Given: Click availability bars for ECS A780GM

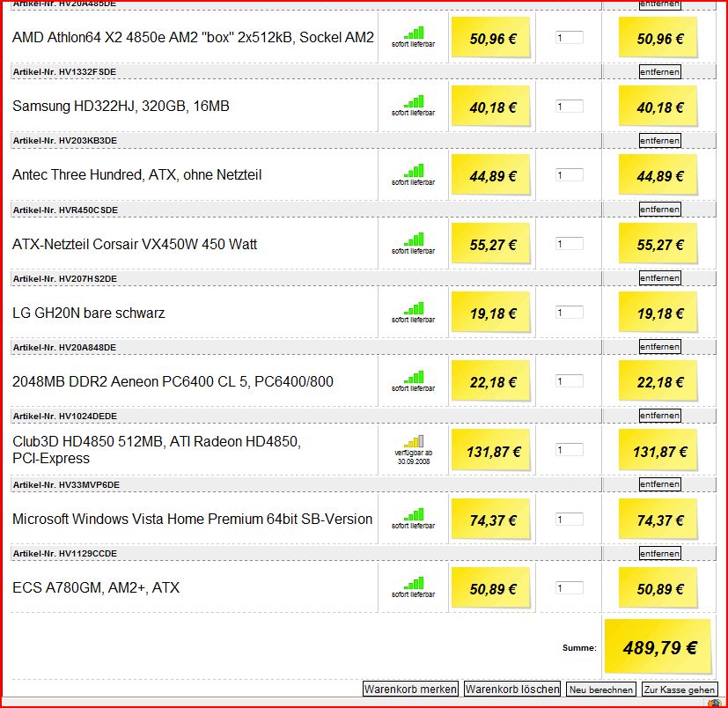Looking at the screenshot, I should coord(414,583).
